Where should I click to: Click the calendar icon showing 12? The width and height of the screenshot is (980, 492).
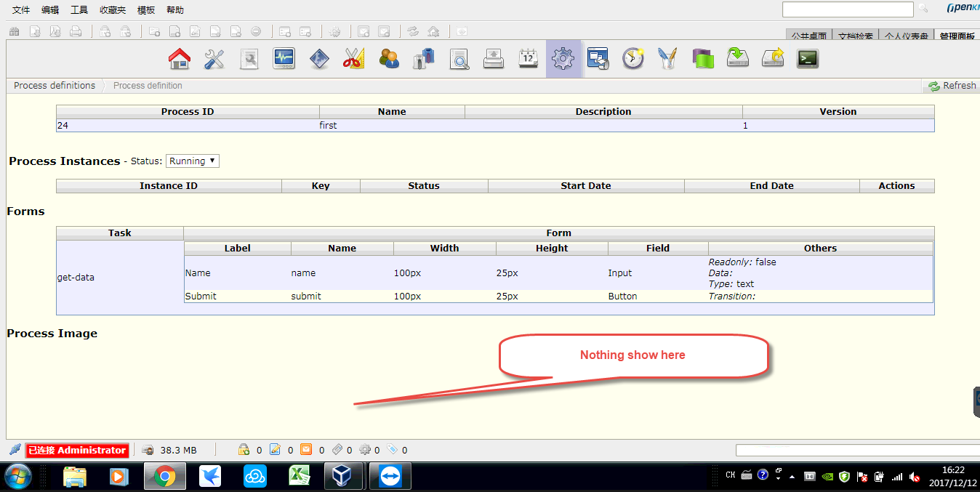tap(529, 59)
